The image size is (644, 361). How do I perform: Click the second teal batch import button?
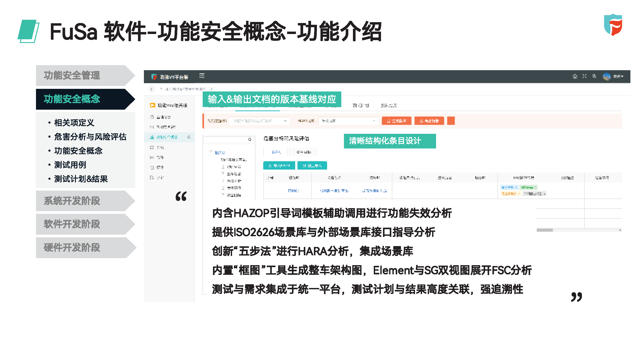pyautogui.click(x=312, y=166)
